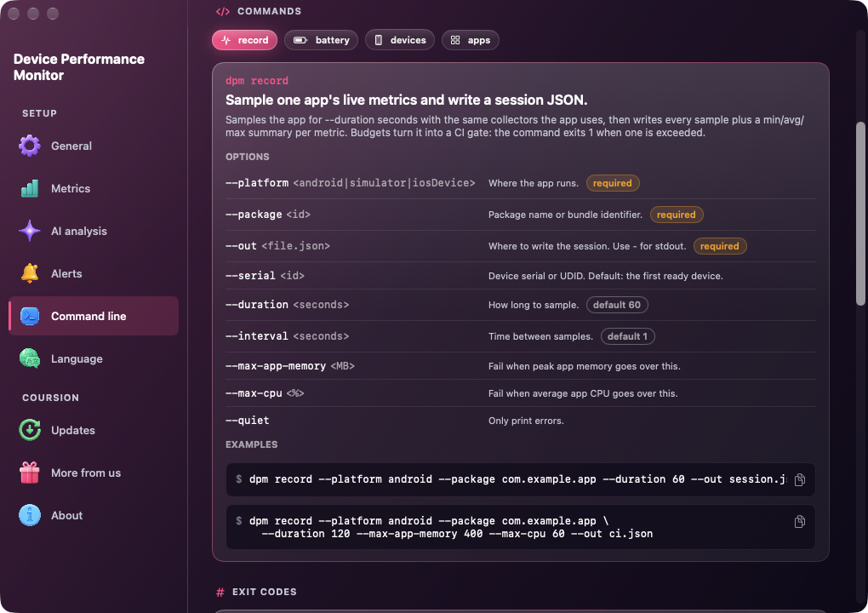
Task: Click the Updates download arrow icon
Action: 30,430
